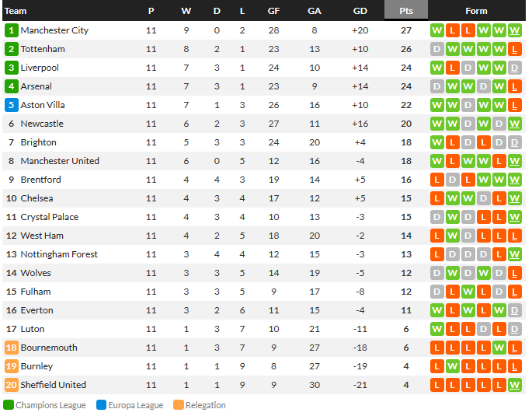The image size is (532, 416).
Task: Open the Nottingham Forest team link
Action: [x=59, y=254]
